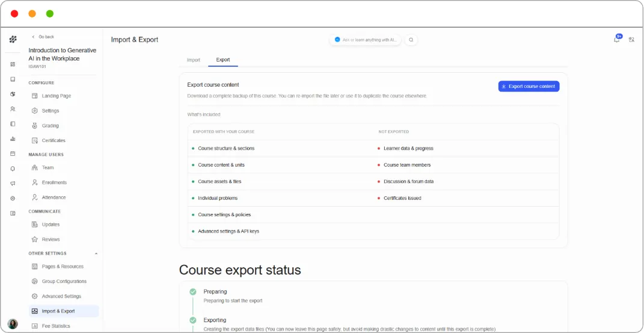Click the Ask or learn anything with AI field
Viewport: 644px width, 333px height.
365,40
